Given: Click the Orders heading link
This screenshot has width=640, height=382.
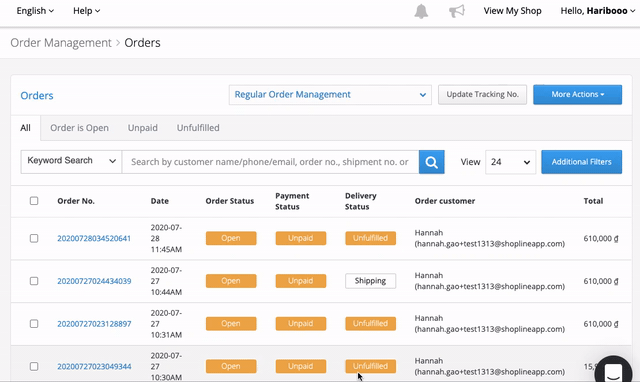Looking at the screenshot, I should tap(37, 96).
